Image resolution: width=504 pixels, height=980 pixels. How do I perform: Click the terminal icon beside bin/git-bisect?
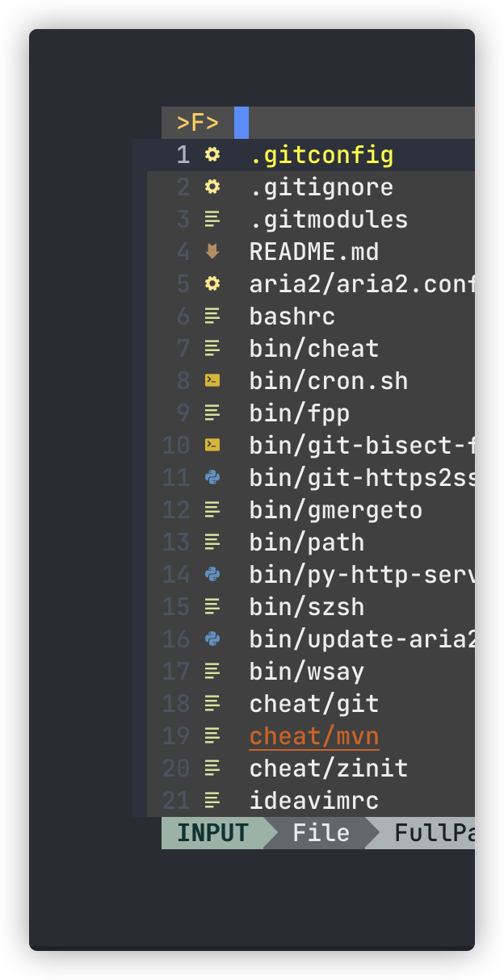(212, 445)
